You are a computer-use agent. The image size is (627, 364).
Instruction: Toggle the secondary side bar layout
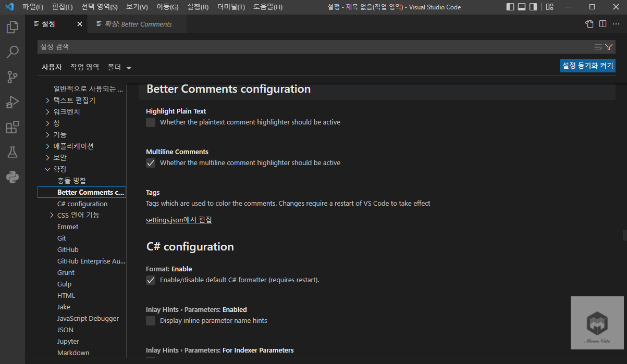click(x=533, y=7)
